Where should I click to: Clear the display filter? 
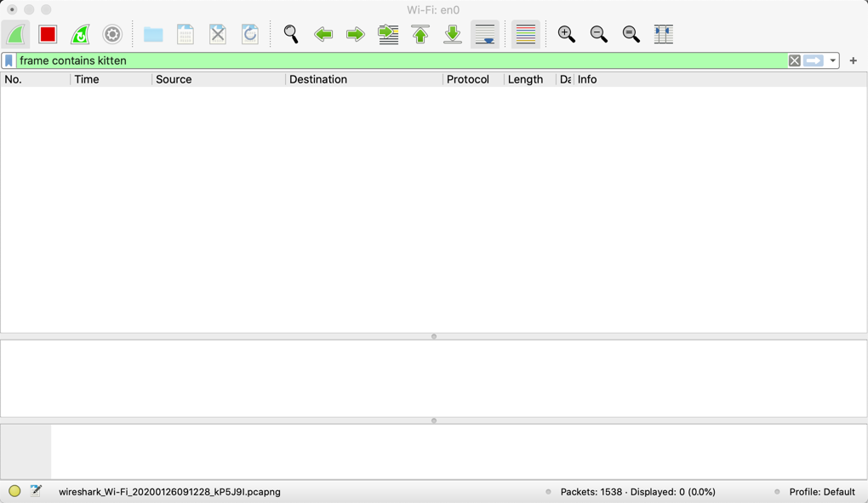pyautogui.click(x=794, y=61)
